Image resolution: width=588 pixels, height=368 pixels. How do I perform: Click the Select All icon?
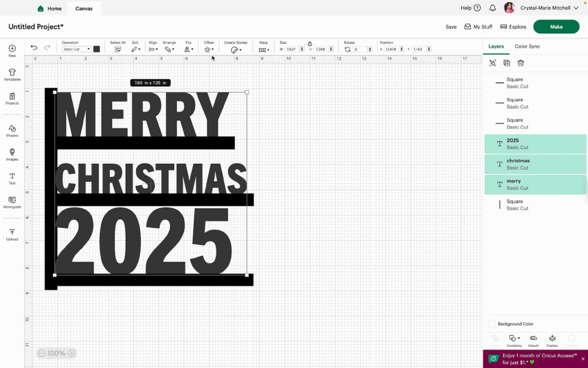pyautogui.click(x=118, y=49)
